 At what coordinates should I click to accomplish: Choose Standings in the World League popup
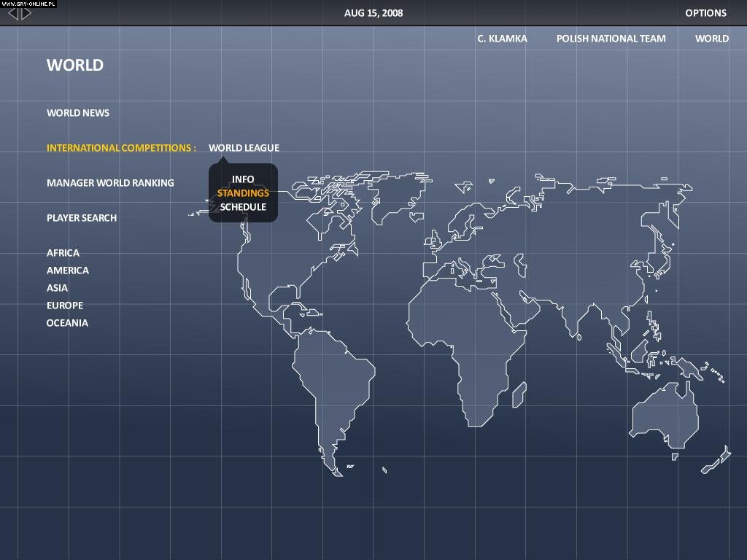coord(243,193)
